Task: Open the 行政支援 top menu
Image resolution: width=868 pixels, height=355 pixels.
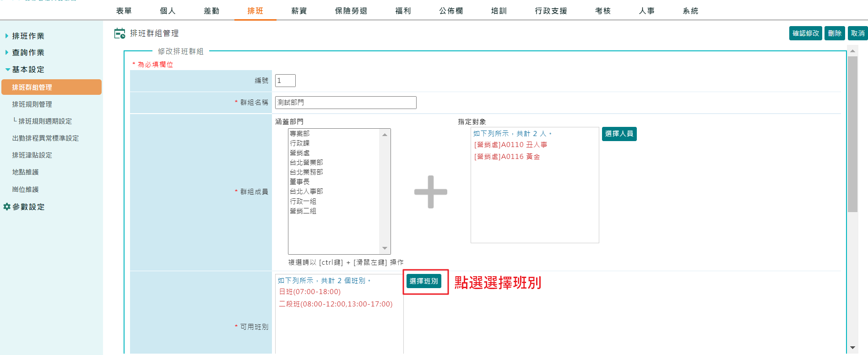Action: (551, 11)
